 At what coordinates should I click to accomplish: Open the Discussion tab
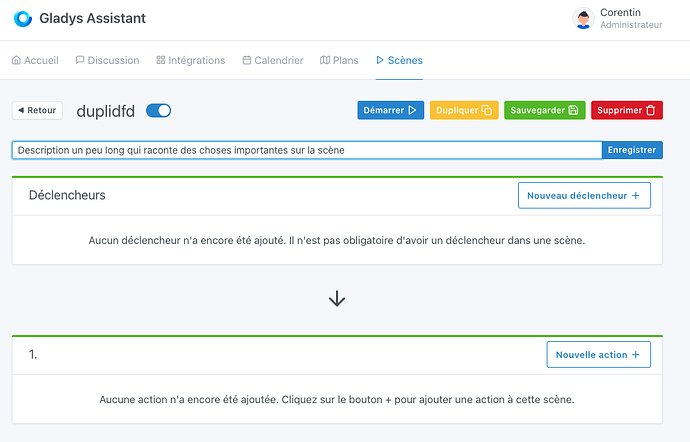pos(107,60)
